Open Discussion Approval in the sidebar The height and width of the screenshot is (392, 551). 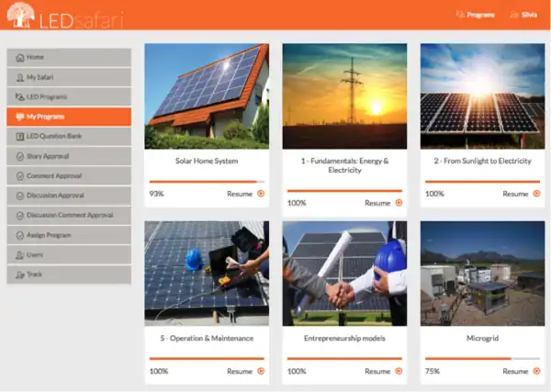(x=69, y=196)
